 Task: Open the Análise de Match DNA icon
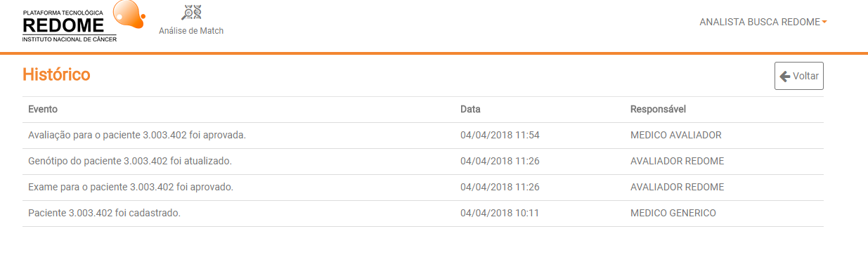(x=191, y=12)
